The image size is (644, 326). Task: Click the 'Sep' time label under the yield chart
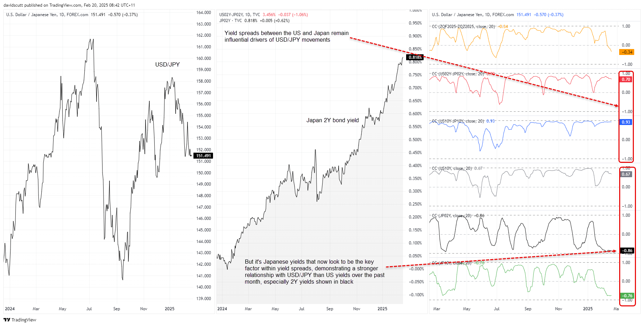click(x=330, y=309)
